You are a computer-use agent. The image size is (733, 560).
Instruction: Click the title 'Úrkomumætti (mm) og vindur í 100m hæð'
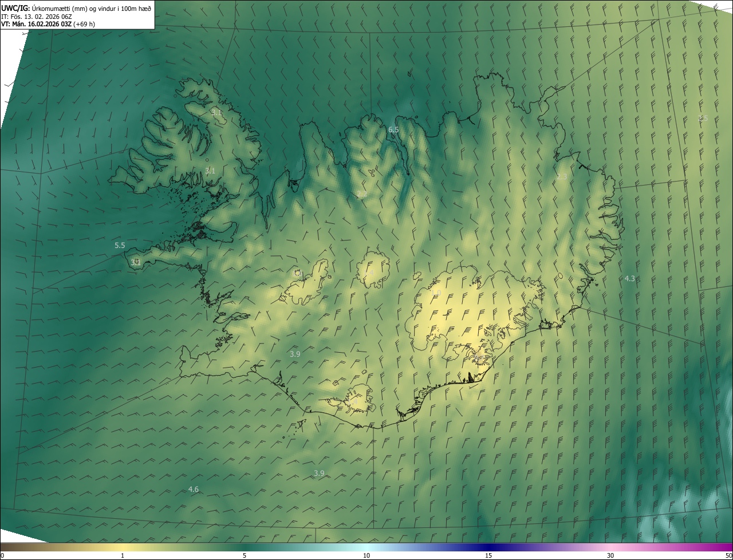click(x=92, y=8)
